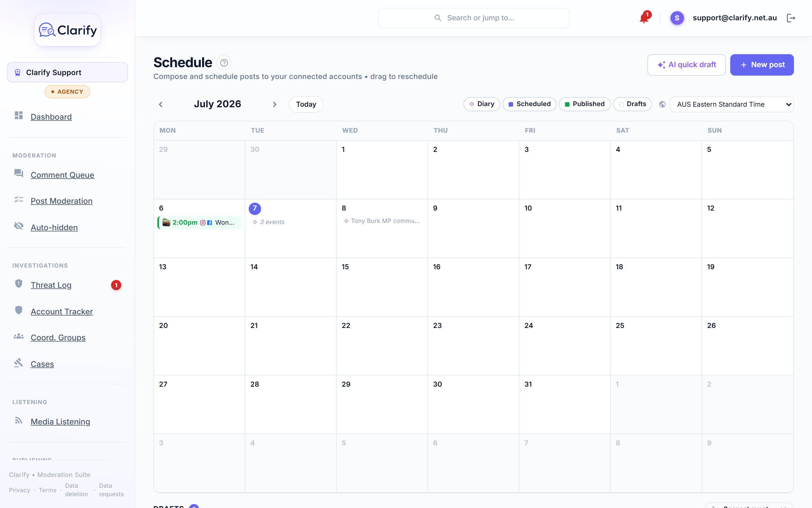
Task: Open Media Listening
Action: [x=60, y=422]
